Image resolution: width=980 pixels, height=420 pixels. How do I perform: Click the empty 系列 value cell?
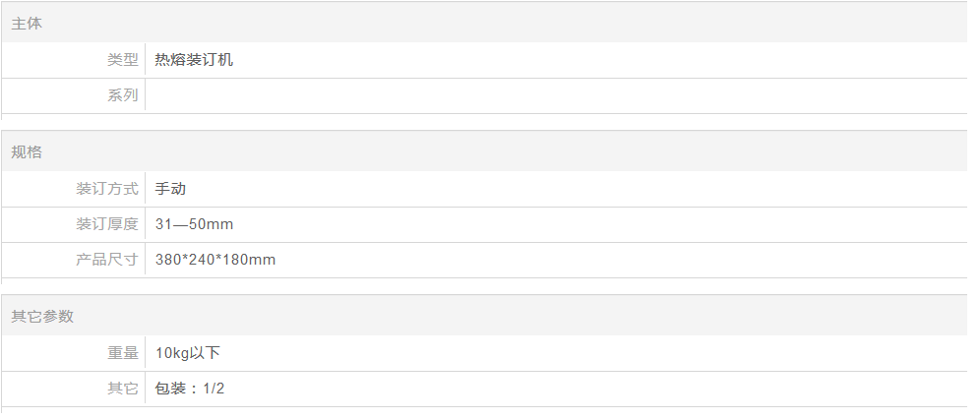tap(556, 95)
